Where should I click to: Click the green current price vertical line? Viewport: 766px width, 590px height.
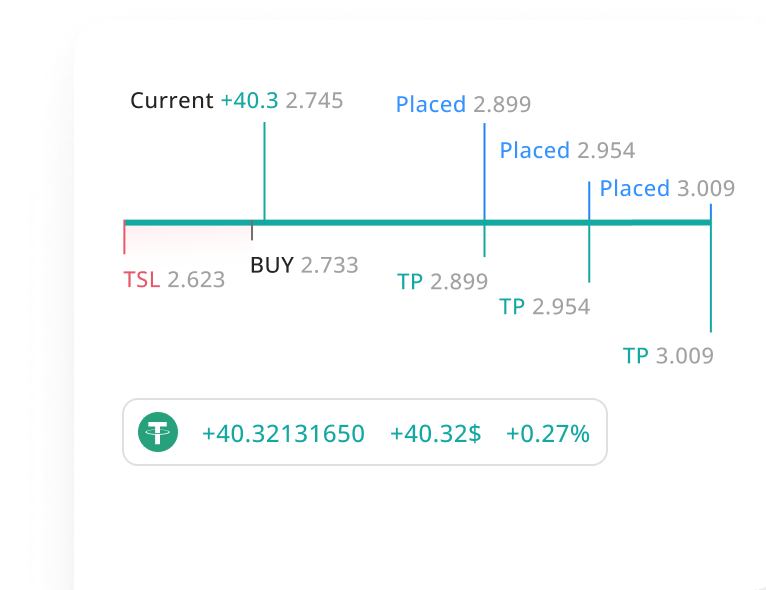click(x=264, y=171)
